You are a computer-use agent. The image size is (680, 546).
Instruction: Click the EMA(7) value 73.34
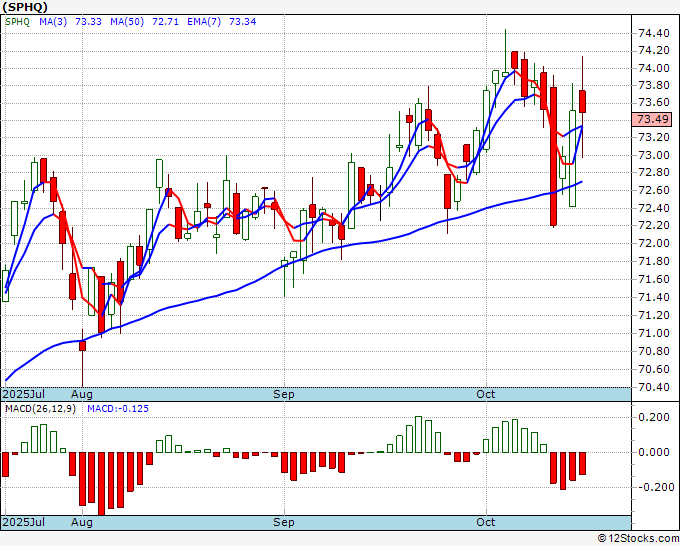(242, 22)
